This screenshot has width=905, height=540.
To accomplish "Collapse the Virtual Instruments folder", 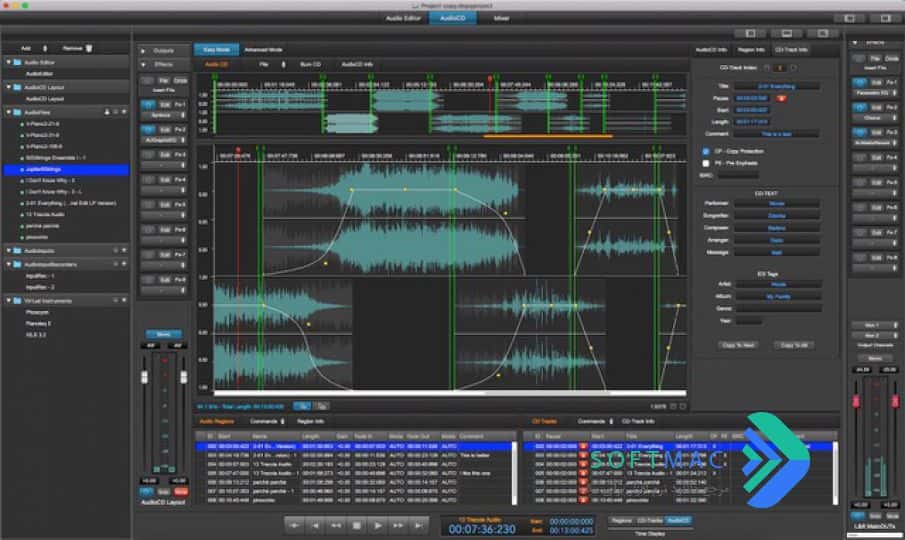I will [x=9, y=301].
